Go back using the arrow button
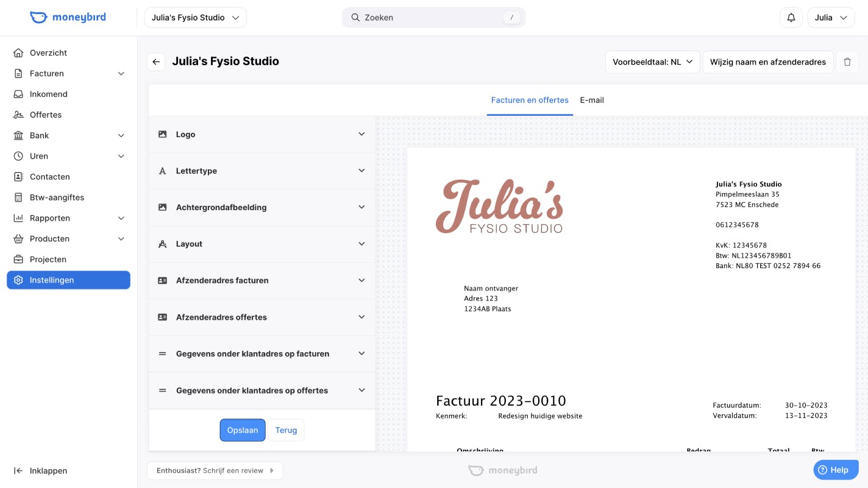The image size is (868, 488). (x=156, y=62)
